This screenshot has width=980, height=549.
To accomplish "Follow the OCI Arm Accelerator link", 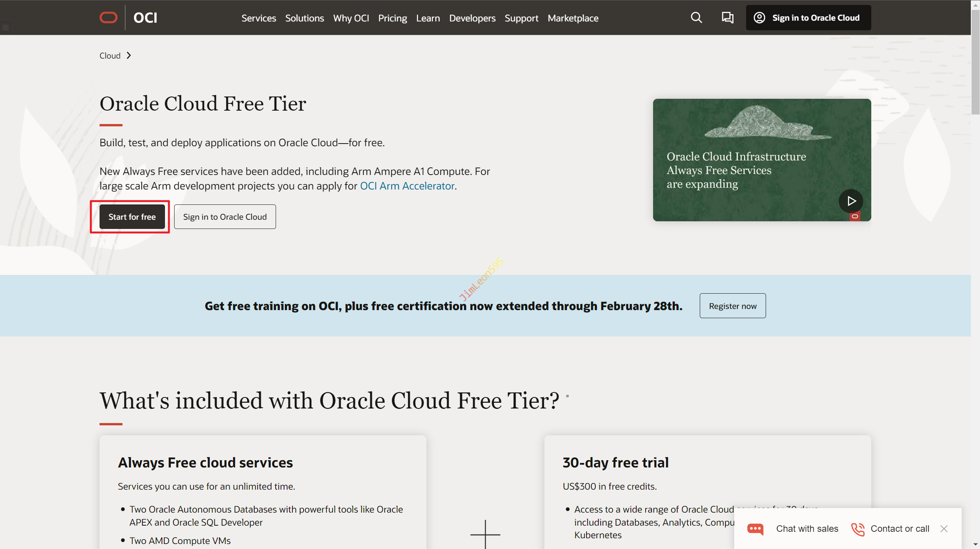I will pyautogui.click(x=407, y=186).
